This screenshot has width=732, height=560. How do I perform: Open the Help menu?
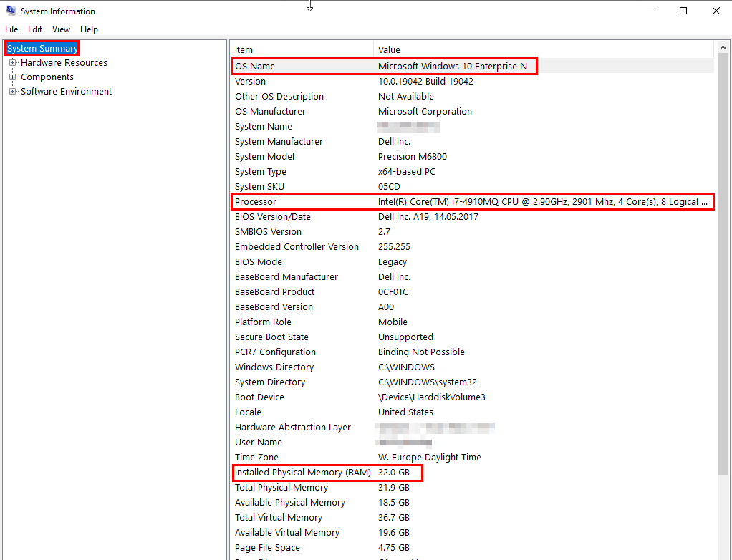[89, 29]
